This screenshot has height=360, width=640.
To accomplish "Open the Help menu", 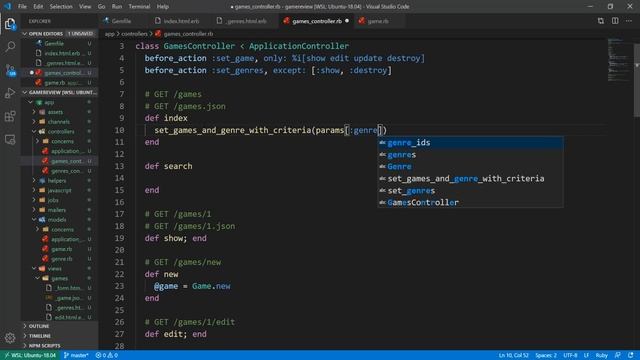I will tap(162, 7).
